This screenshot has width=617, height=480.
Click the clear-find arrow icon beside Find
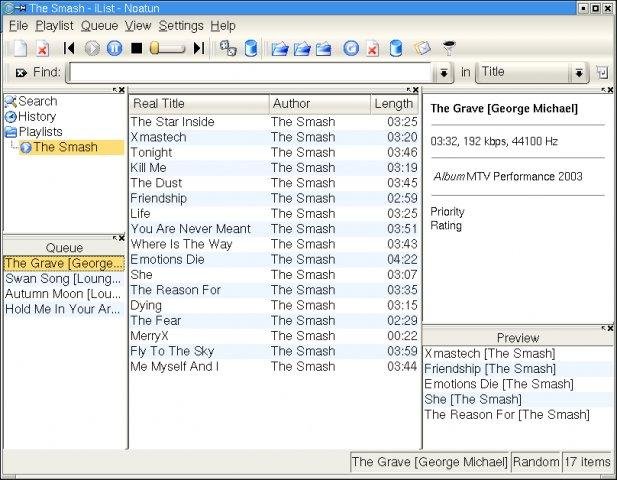[x=21, y=73]
